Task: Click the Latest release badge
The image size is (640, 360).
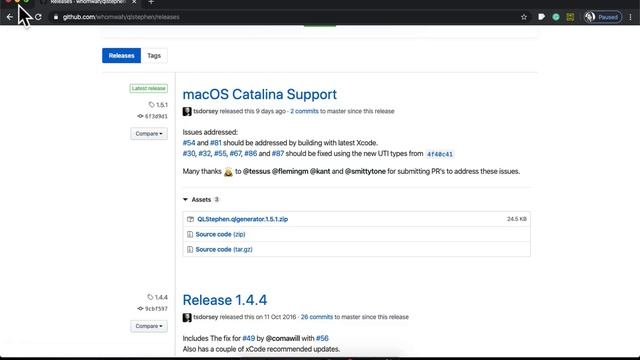Action: 149,88
